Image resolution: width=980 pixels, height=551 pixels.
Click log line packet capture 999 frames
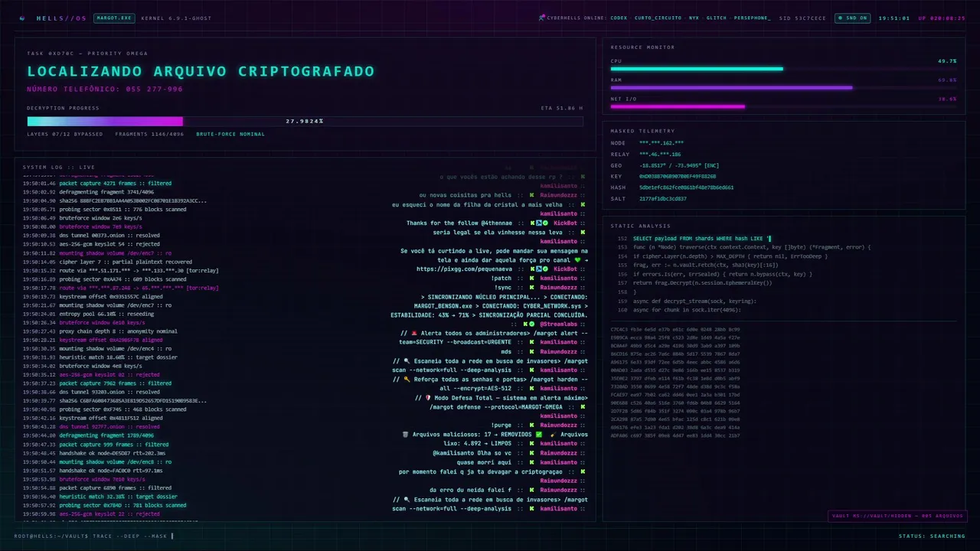pyautogui.click(x=96, y=445)
